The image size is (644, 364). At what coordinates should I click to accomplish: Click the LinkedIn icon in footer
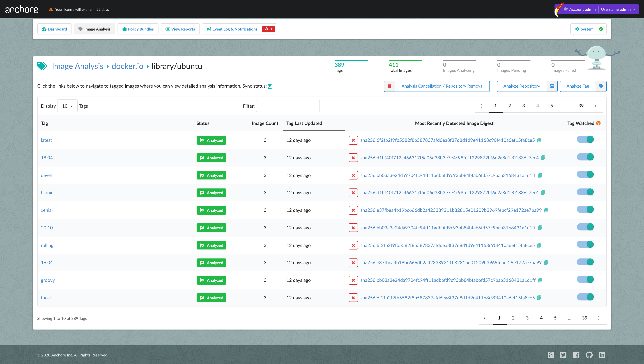(602, 355)
